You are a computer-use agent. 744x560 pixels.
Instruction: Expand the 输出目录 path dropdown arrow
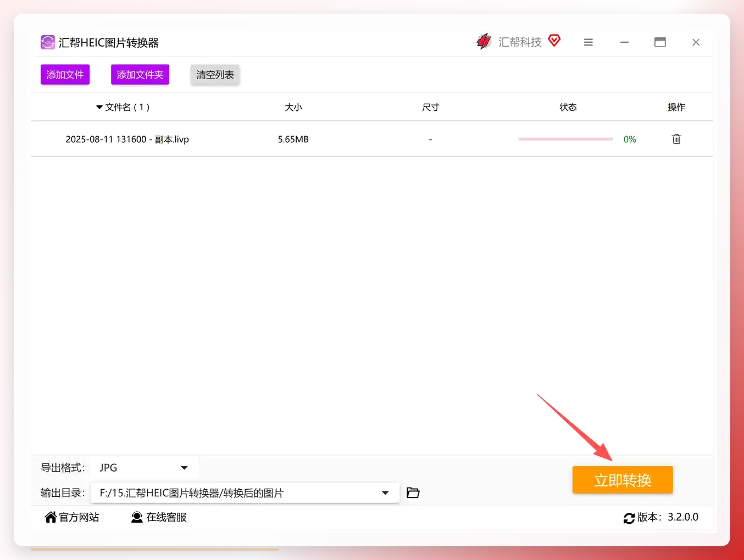(x=385, y=493)
